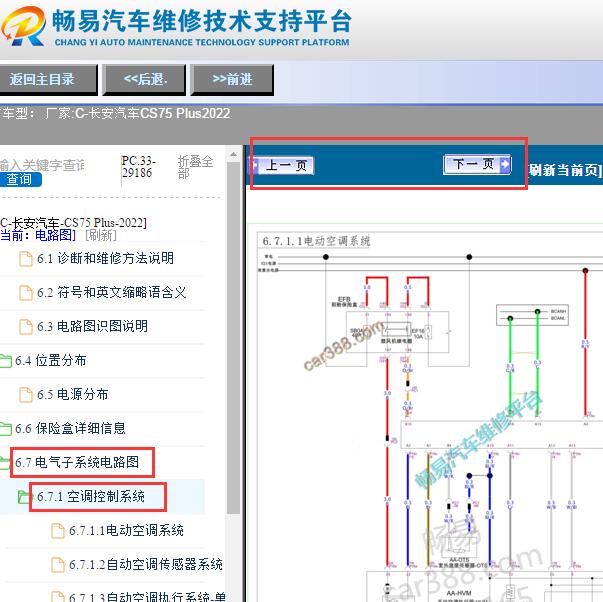
Task: Expand the 6.4 位置分布 folder
Action: 51,360
